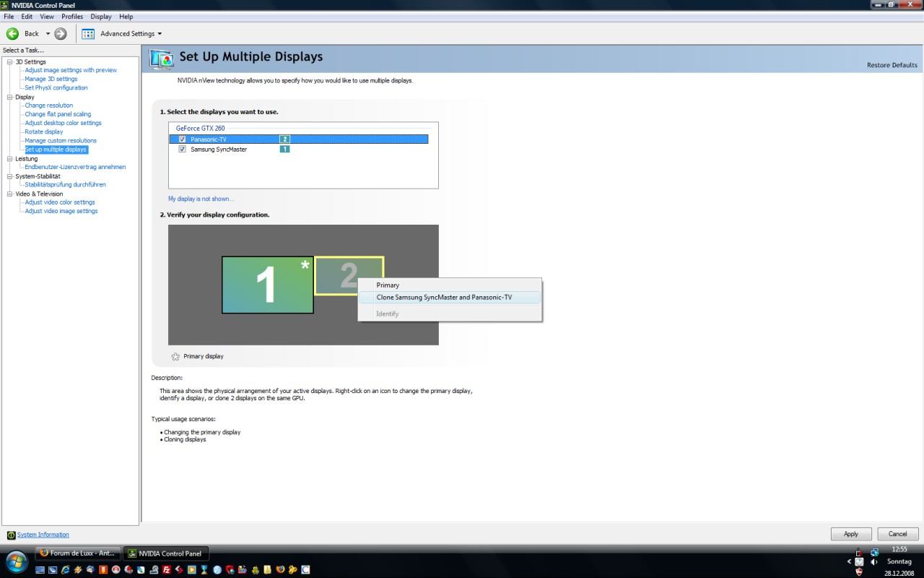
Task: Launch FileZilla from quick launch
Action: [x=167, y=570]
